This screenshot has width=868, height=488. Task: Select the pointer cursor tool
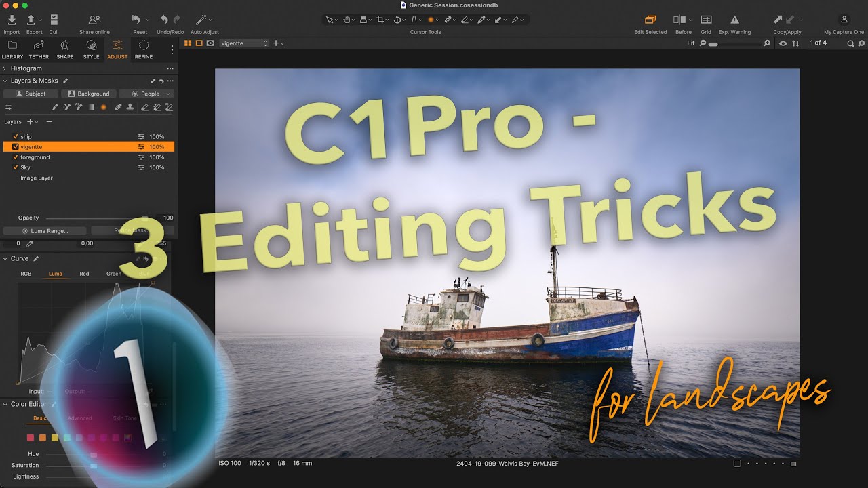[329, 20]
